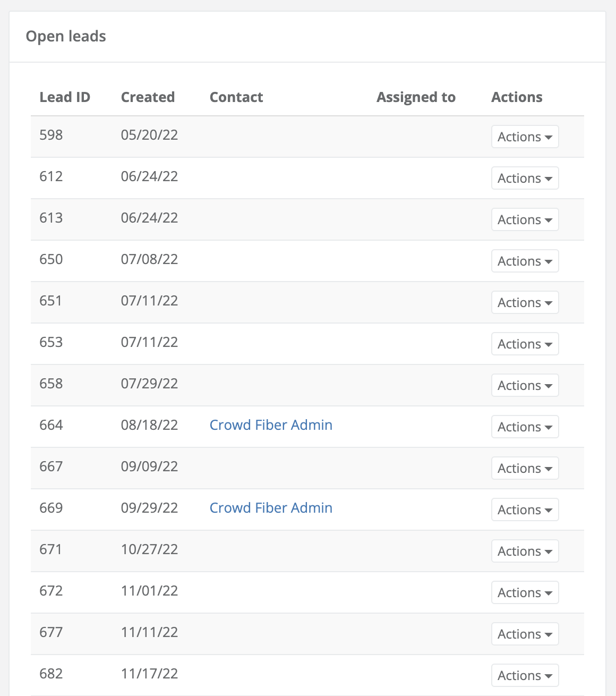Expand Actions menu on lead 613
Screen dimensions: 616x696
click(525, 219)
